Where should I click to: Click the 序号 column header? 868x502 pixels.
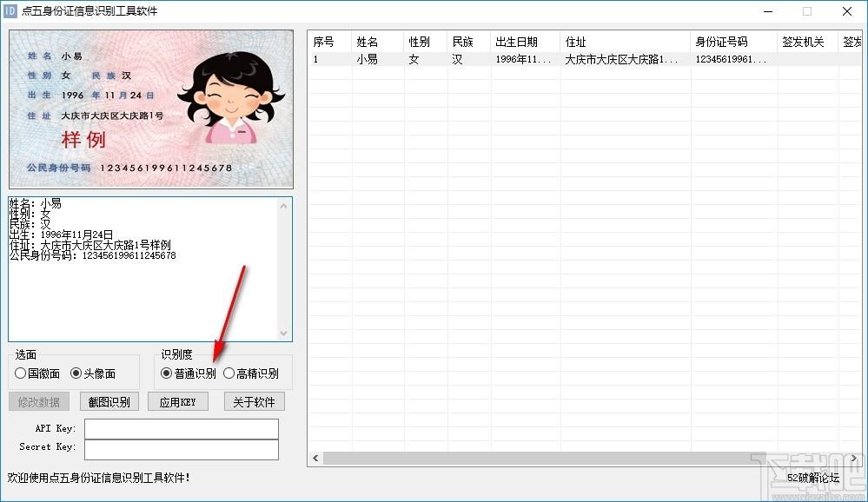[329, 42]
